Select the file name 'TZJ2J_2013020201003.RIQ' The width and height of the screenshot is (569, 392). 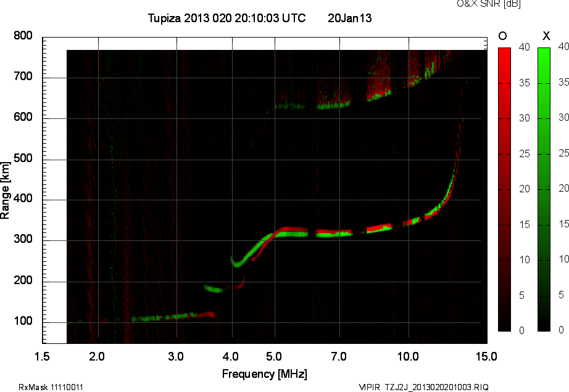pyautogui.click(x=437, y=387)
